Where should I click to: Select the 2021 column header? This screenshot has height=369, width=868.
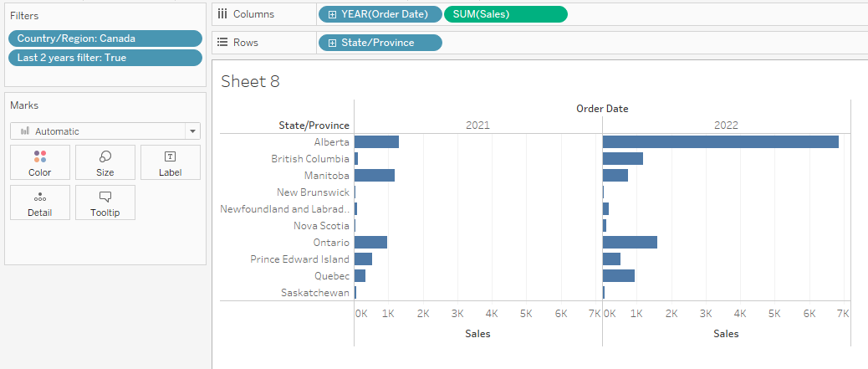point(477,126)
